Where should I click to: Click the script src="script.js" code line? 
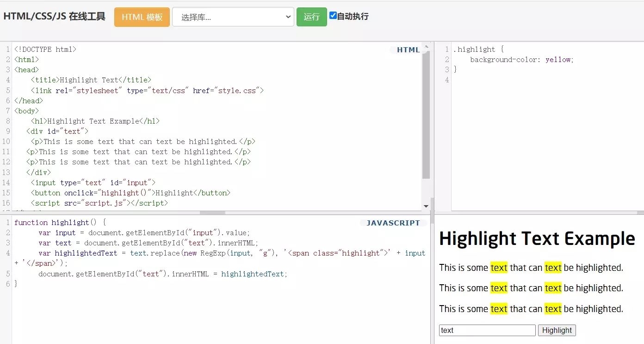[99, 203]
